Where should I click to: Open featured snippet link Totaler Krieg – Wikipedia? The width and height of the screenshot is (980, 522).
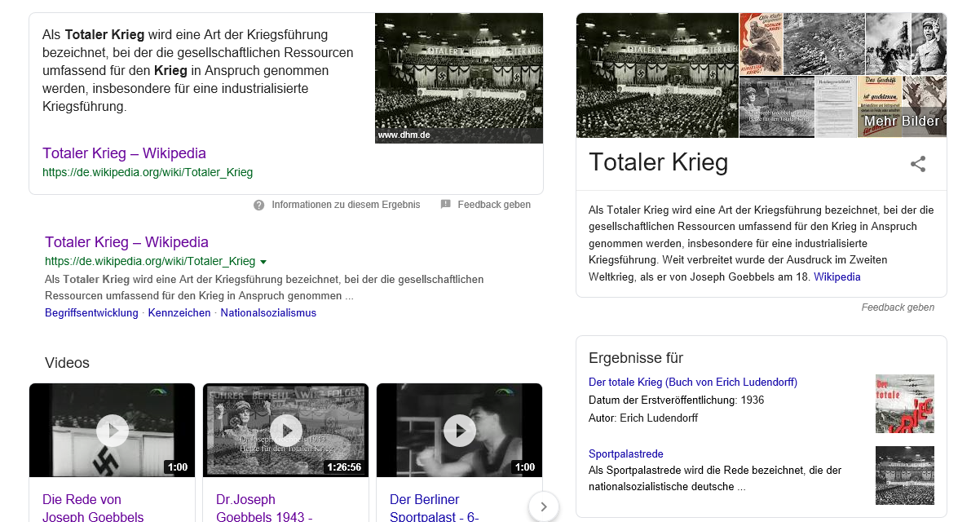point(124,153)
